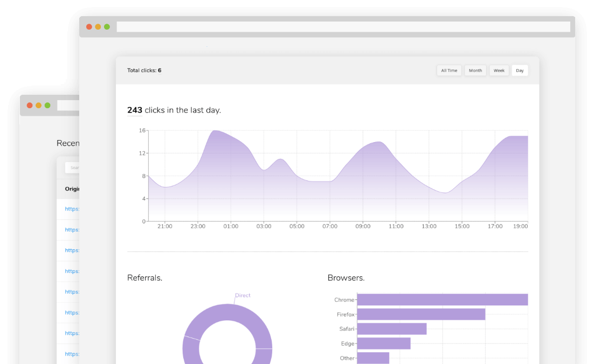Click the Firefox label in Browsers chart
The width and height of the screenshot is (594, 364).
(x=346, y=314)
